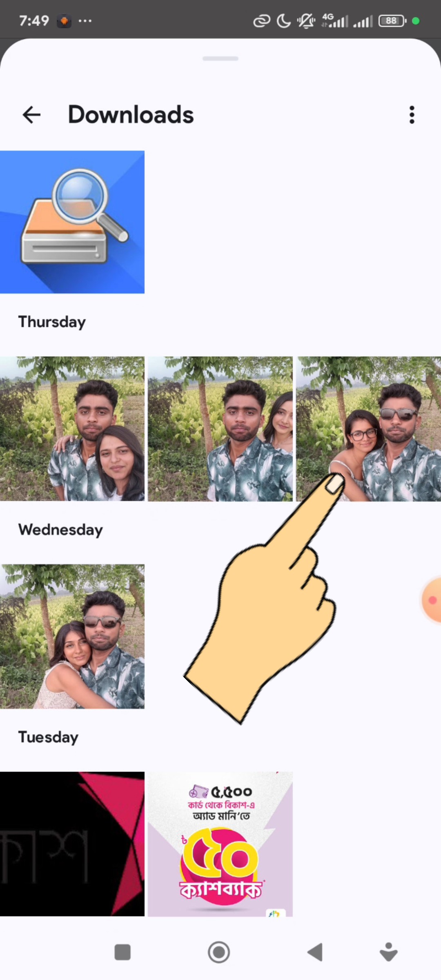Image resolution: width=441 pixels, height=980 pixels.
Task: Open the Thursday photo with sunglasses
Action: (x=368, y=429)
